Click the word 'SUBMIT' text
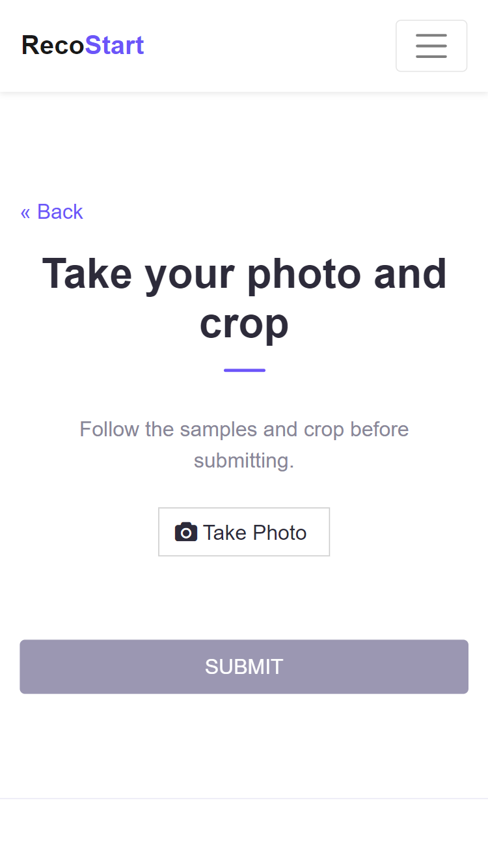 click(x=244, y=667)
